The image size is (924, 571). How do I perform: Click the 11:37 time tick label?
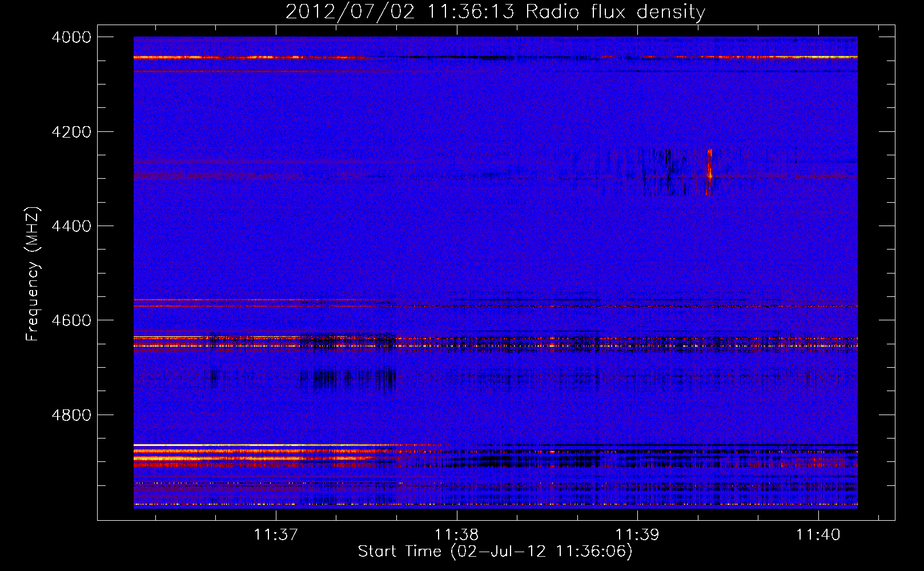[276, 535]
